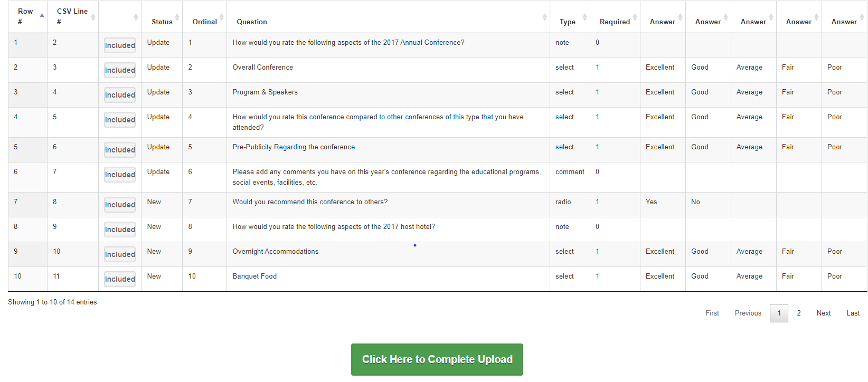Screen dimensions: 868x382
Task: Sort by Ordinal column header
Action: [204, 22]
